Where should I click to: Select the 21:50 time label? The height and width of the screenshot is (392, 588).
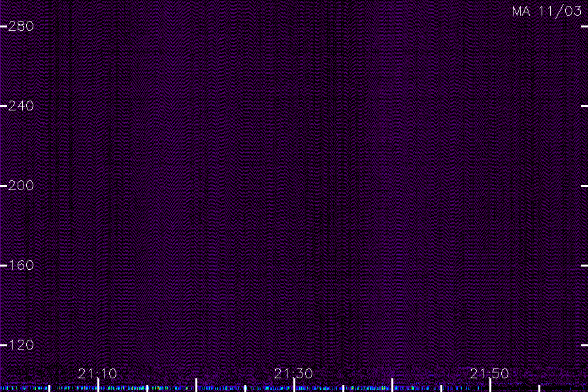tap(489, 373)
